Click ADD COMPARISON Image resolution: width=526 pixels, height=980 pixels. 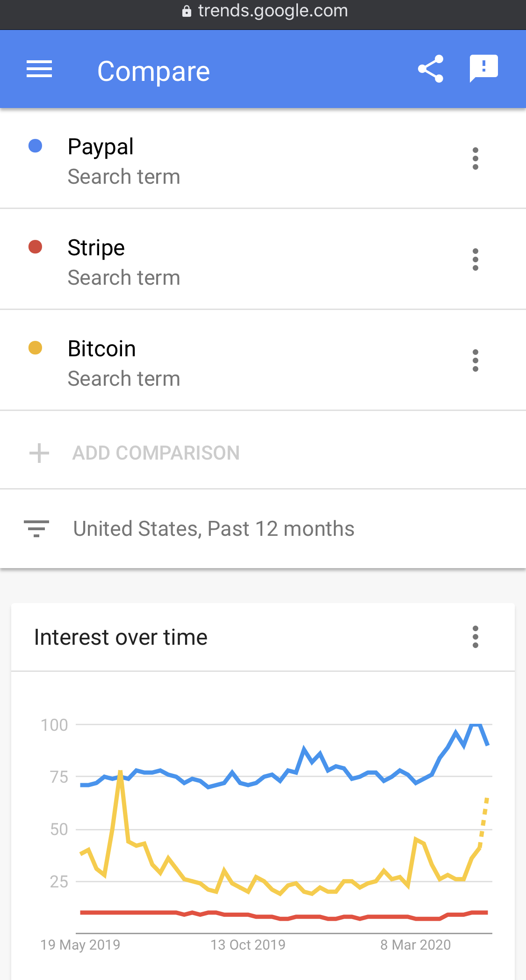(156, 453)
